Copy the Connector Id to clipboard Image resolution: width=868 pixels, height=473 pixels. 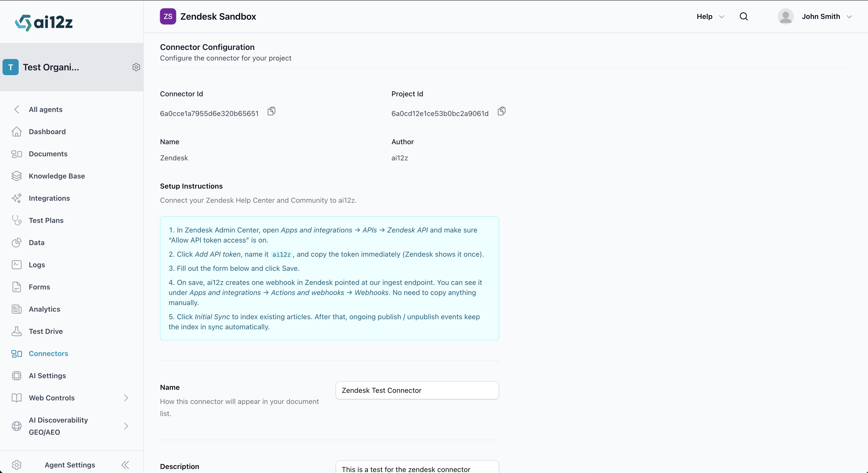272,111
